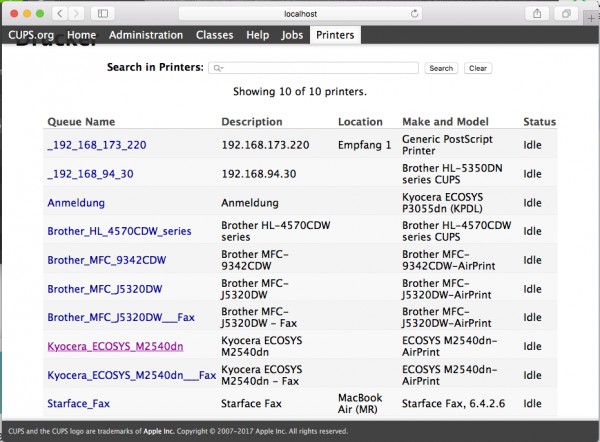Open the Safari share menu
Screen dimensions: 600x442
tap(537, 14)
